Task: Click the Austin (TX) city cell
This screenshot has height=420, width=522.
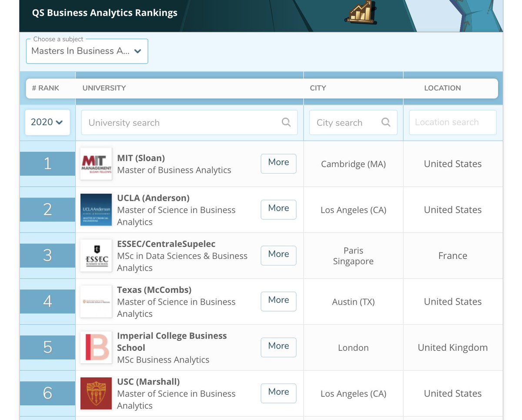Action: click(x=353, y=302)
